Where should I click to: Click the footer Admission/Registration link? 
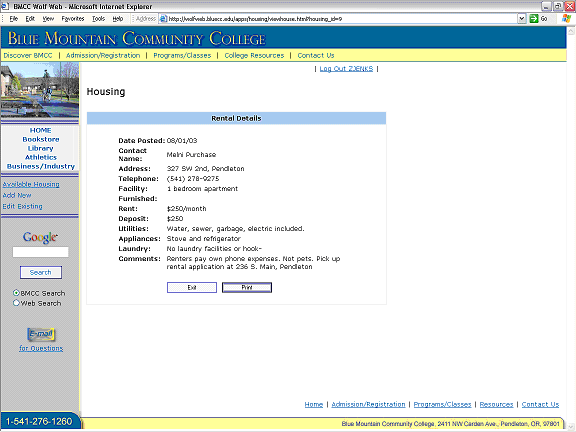[x=368, y=404]
